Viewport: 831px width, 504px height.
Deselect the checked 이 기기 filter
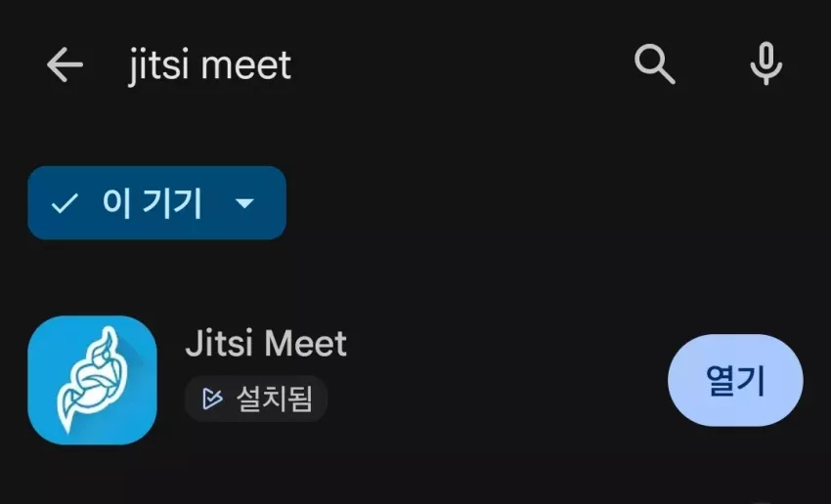(x=156, y=203)
